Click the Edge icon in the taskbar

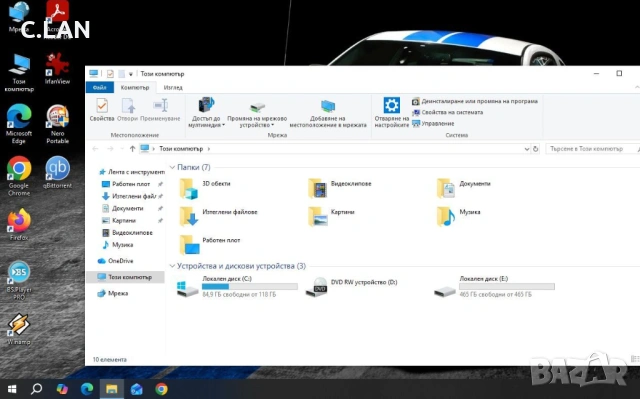point(87,389)
